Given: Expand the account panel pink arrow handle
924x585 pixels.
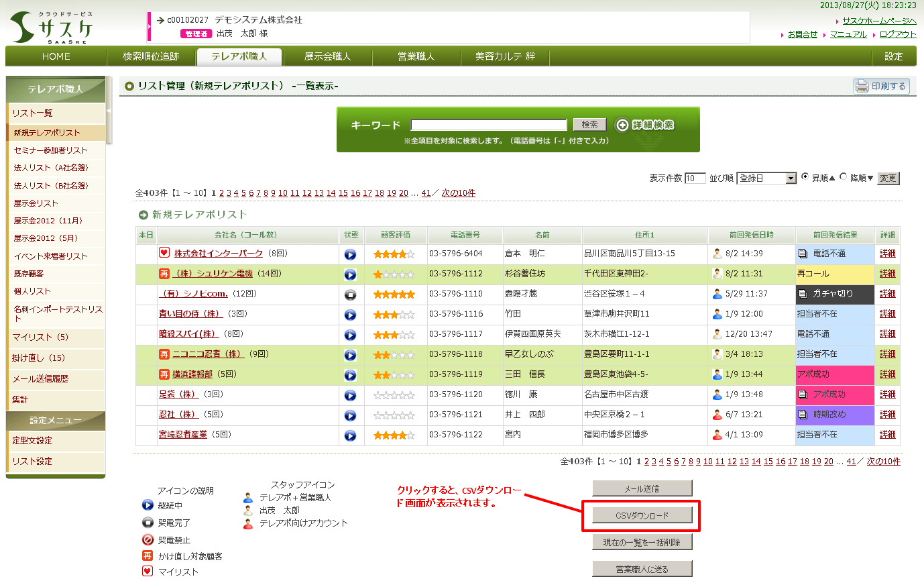Looking at the screenshot, I should tap(149, 27).
